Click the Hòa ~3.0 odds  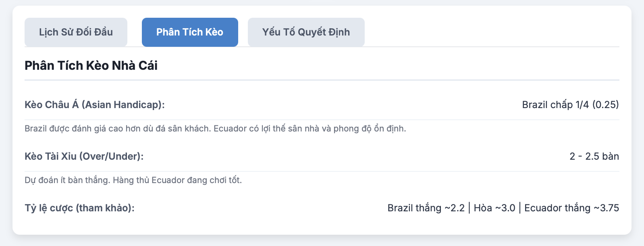pos(494,208)
